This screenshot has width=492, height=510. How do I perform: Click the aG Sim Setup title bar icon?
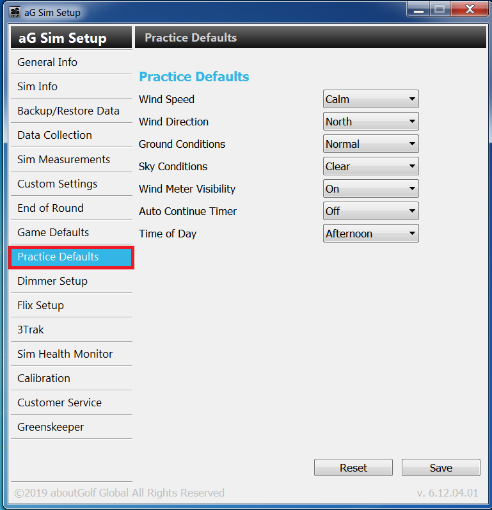(x=15, y=12)
